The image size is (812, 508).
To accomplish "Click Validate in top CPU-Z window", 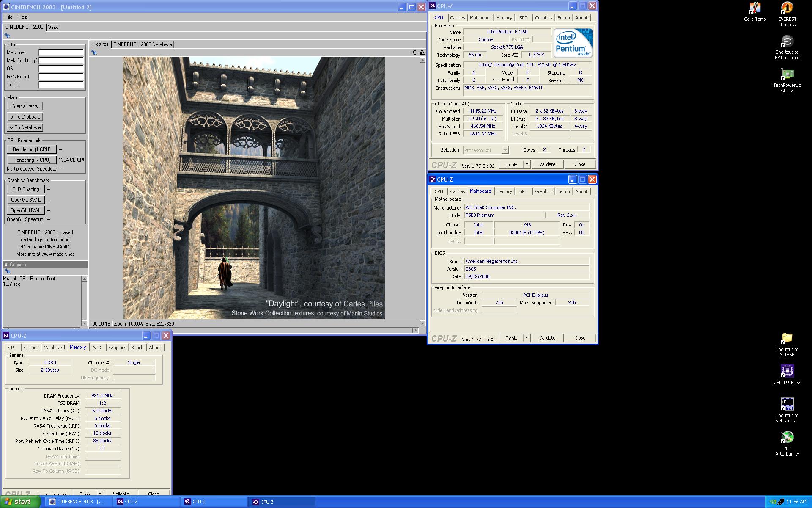I will tap(547, 164).
